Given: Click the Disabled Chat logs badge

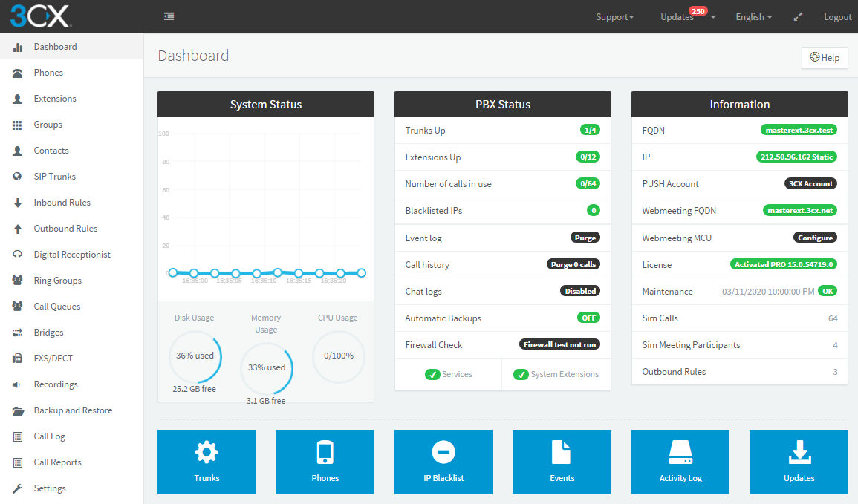Looking at the screenshot, I should pos(579,291).
